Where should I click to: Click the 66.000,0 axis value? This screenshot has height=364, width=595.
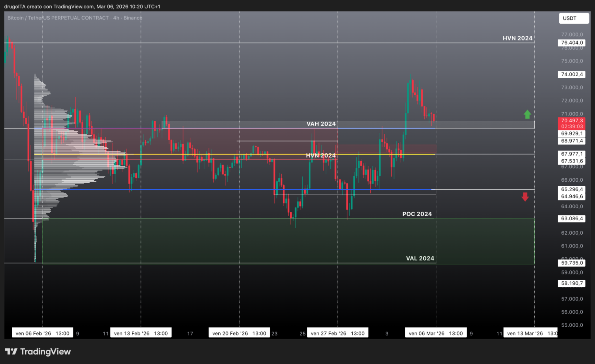click(x=572, y=180)
